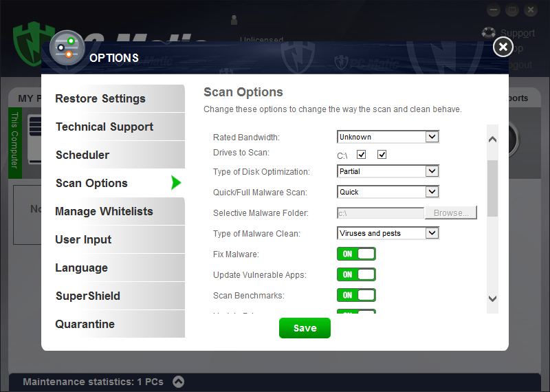
Task: Open the Rated Bandwidth dropdown
Action: 388,137
